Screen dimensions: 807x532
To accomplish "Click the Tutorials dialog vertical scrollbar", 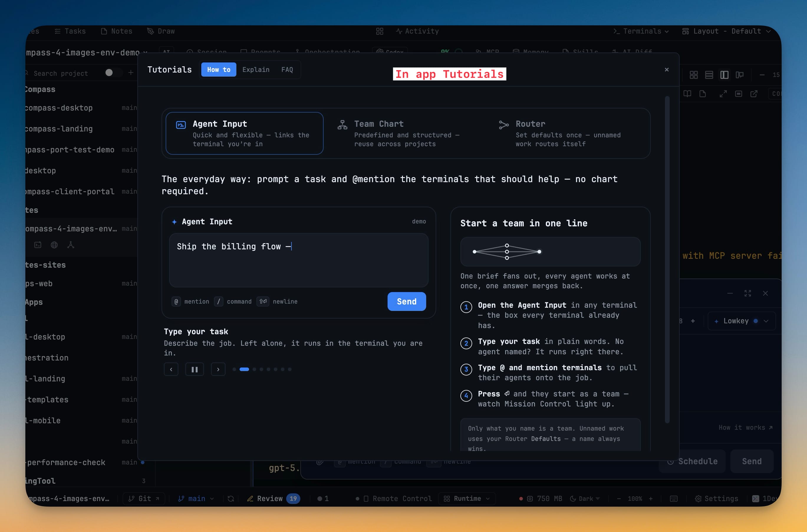I will tap(667, 260).
